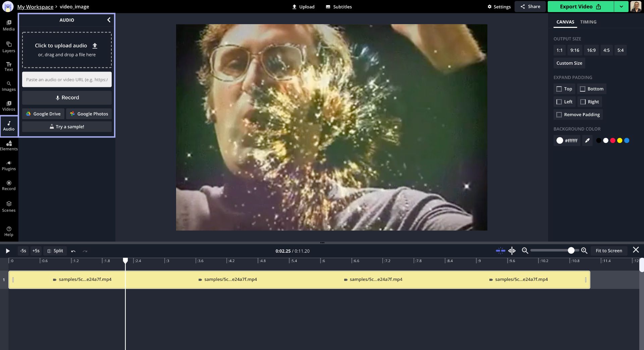Set background color to blue
Screen dimensions: 644x350
click(627, 141)
